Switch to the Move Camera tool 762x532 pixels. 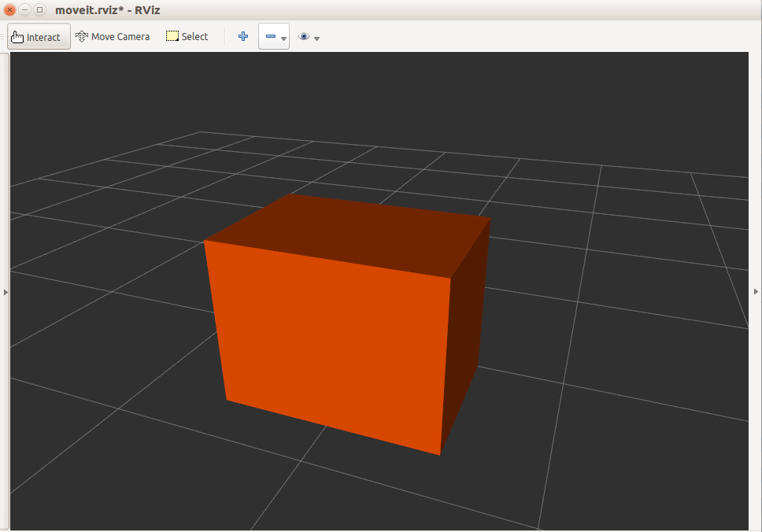pos(113,36)
